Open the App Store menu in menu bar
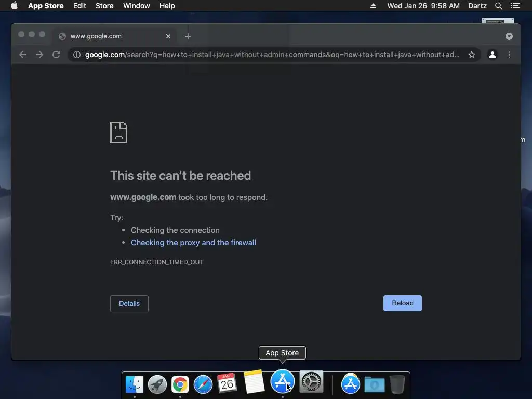Image resolution: width=532 pixels, height=399 pixels. 46,6
